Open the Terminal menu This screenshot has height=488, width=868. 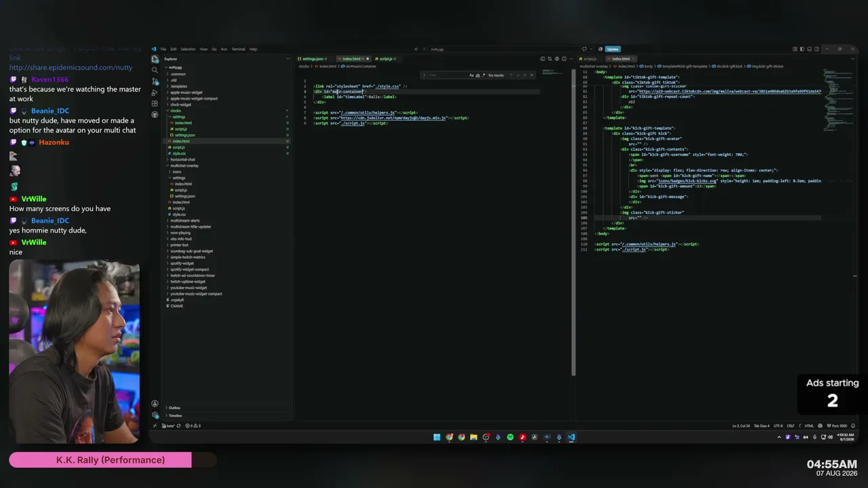pyautogui.click(x=238, y=49)
